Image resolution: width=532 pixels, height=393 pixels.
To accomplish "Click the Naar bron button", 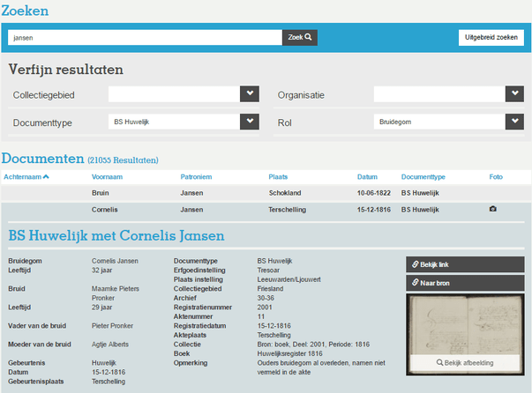I will coord(465,283).
